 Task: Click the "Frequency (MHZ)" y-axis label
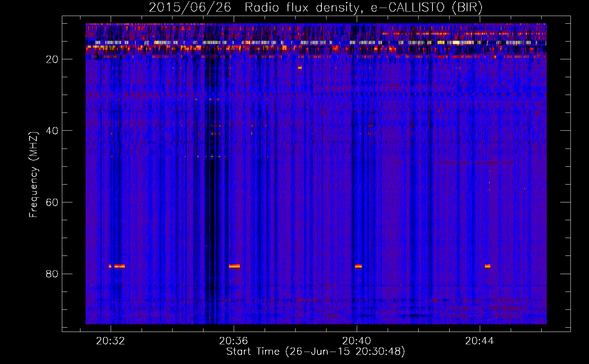tap(33, 175)
